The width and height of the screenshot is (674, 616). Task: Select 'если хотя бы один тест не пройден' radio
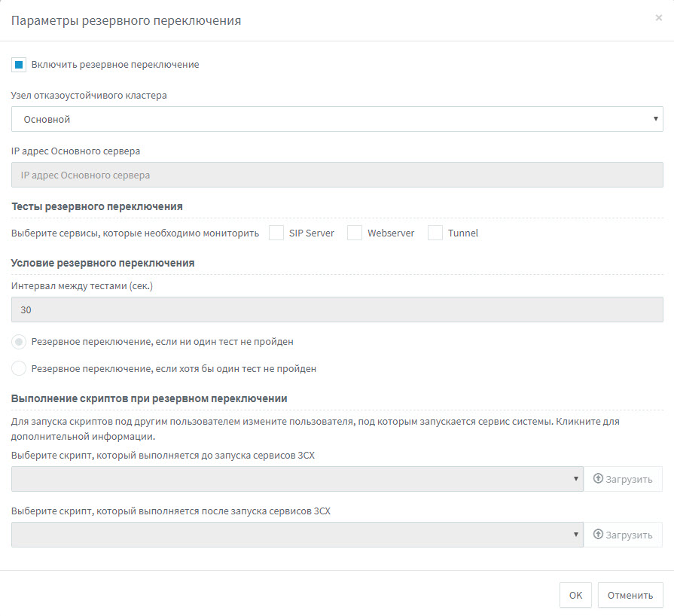click(19, 368)
